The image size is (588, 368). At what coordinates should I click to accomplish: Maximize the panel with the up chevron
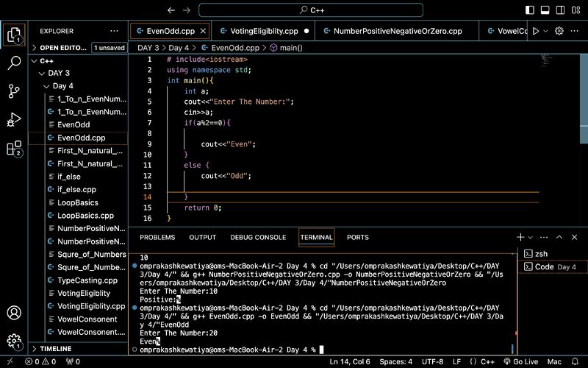(559, 237)
